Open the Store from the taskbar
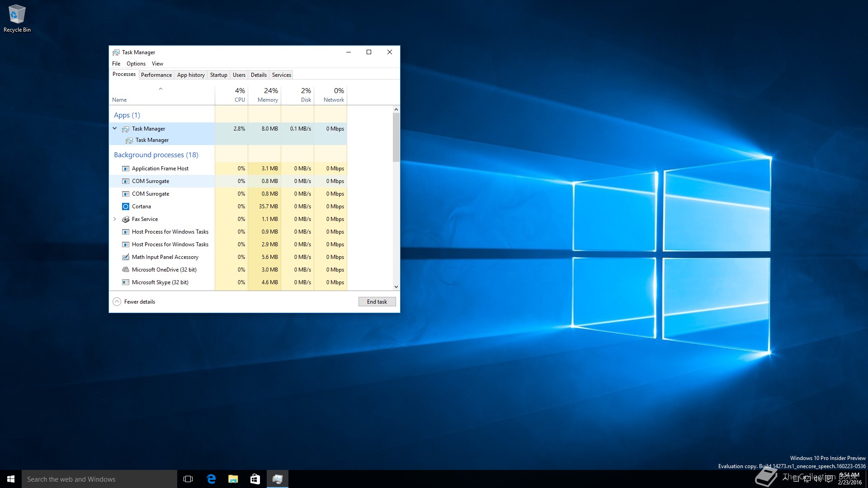This screenshot has height=488, width=868. pyautogui.click(x=255, y=479)
